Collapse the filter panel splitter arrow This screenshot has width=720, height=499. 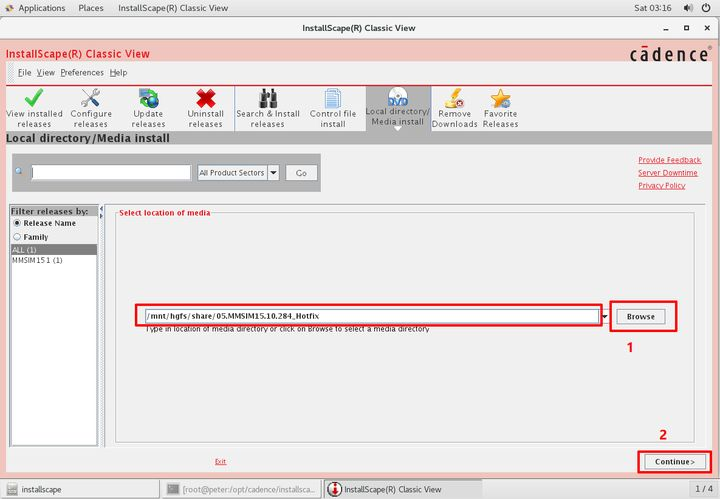pyautogui.click(x=101, y=209)
